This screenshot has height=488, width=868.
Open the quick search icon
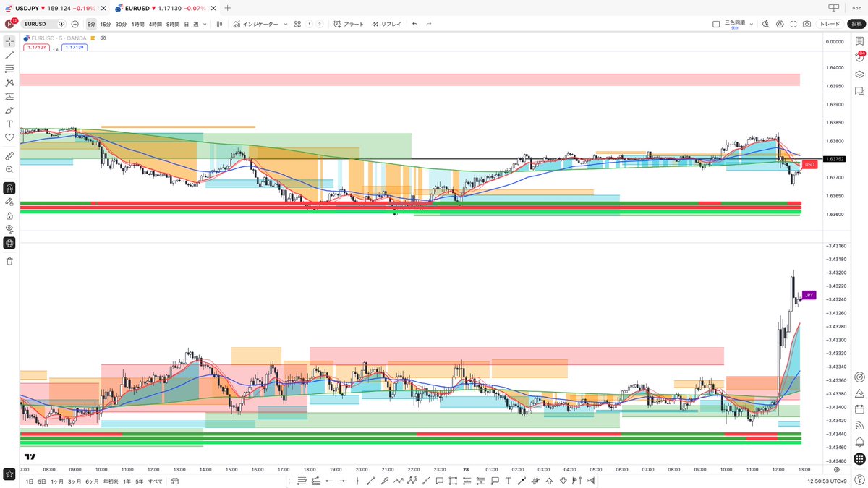(766, 24)
